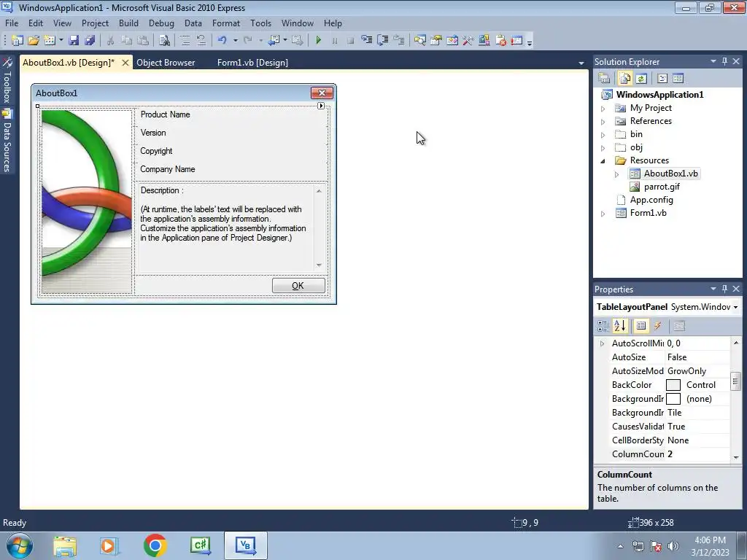The height and width of the screenshot is (560, 747).
Task: Switch to the Object Browser tab
Action: coord(166,63)
